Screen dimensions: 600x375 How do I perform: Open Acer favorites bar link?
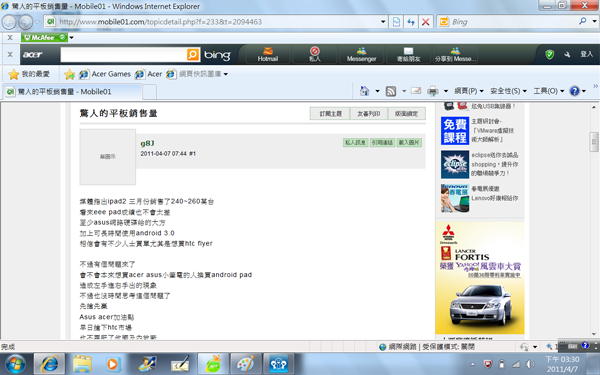(148, 74)
